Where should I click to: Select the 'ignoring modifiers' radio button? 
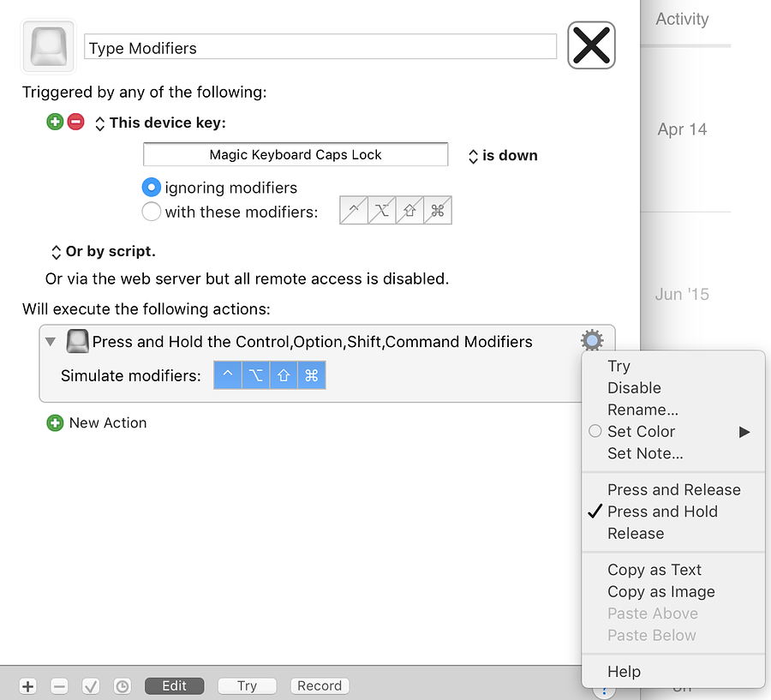tap(152, 188)
